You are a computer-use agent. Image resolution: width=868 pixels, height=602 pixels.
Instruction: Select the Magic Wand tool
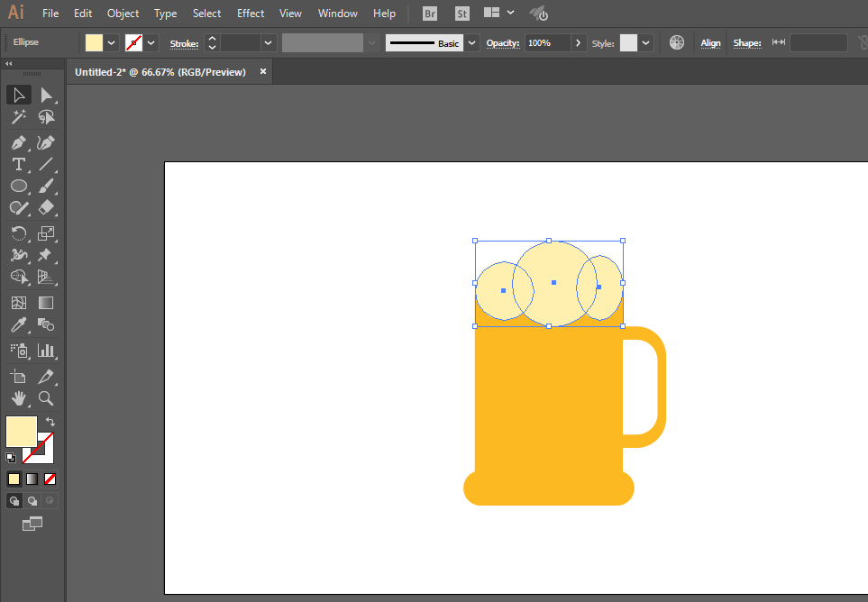tap(18, 117)
